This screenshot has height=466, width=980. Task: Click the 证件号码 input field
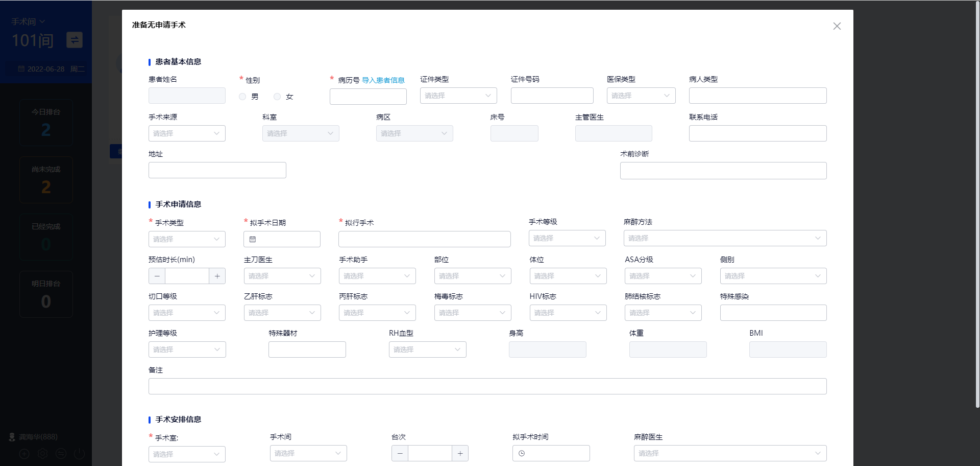point(552,96)
